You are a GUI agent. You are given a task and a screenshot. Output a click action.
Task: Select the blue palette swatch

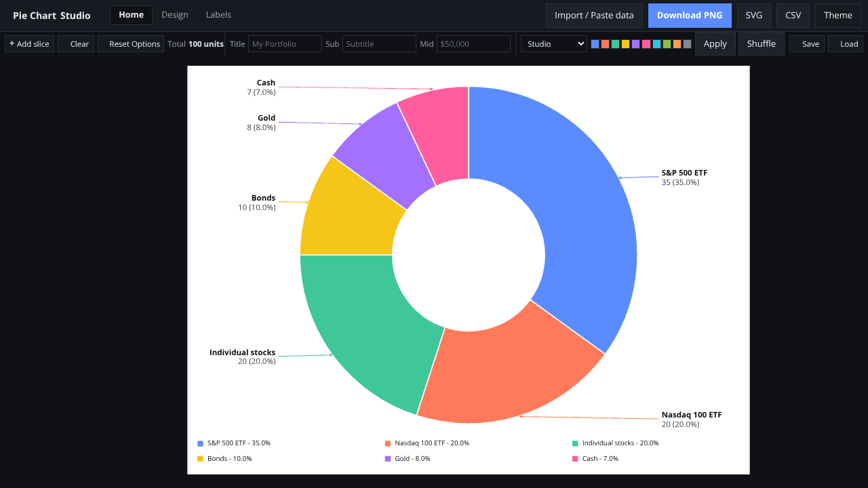click(595, 44)
